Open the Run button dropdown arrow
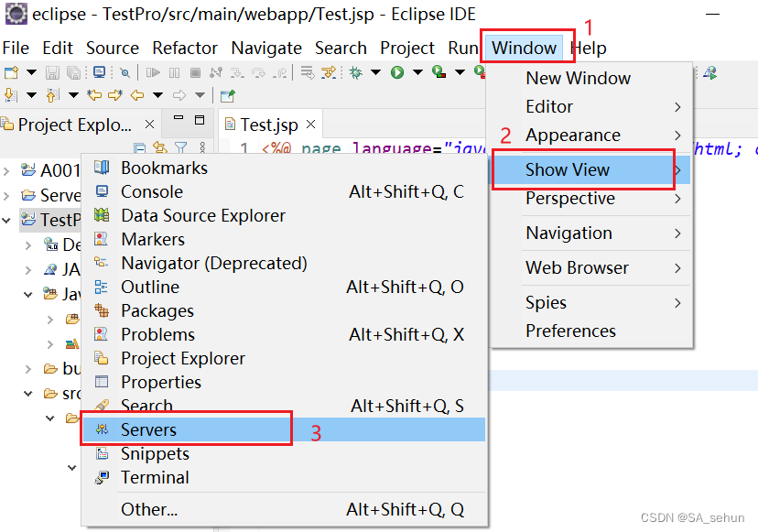758x532 pixels. pyautogui.click(x=417, y=72)
